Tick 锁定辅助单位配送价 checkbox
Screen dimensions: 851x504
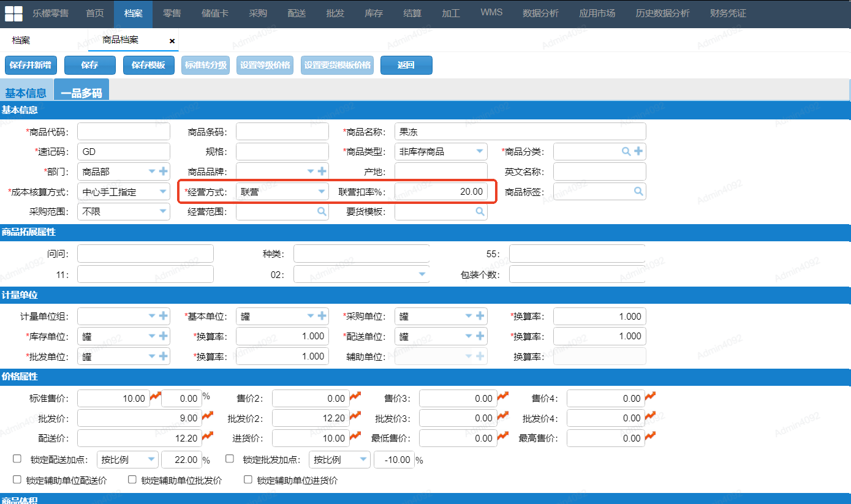pyautogui.click(x=17, y=480)
